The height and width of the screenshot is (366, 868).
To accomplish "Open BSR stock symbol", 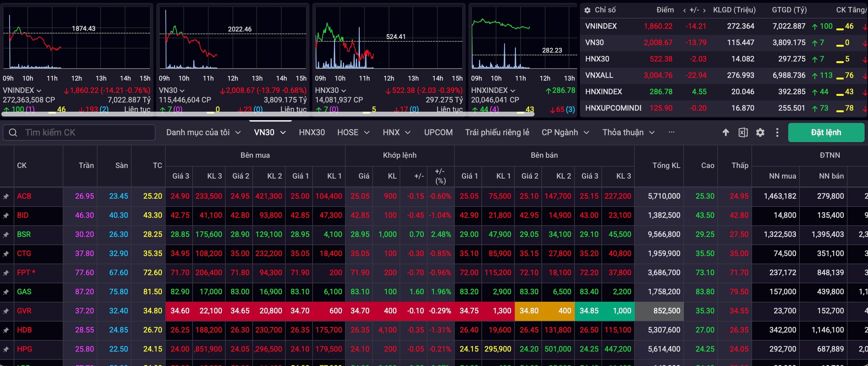I will pos(24,235).
